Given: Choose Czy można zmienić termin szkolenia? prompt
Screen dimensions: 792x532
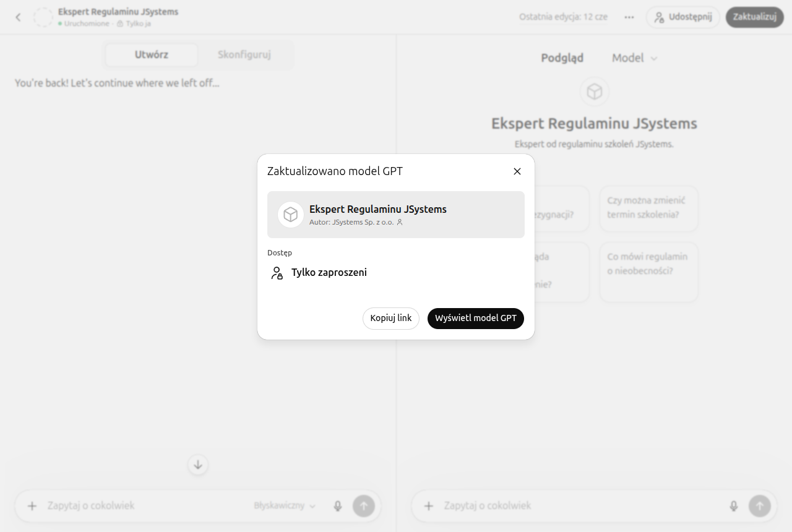Looking at the screenshot, I should (649, 208).
